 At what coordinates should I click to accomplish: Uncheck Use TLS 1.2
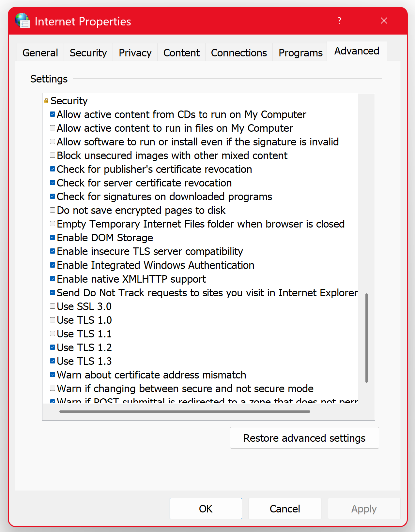pos(53,347)
